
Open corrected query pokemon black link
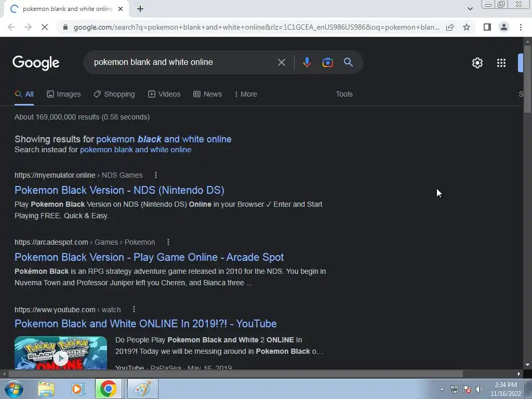164,139
